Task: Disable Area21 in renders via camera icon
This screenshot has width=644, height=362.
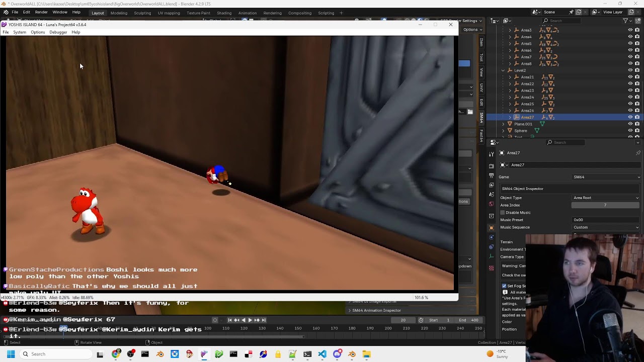Action: tap(637, 77)
